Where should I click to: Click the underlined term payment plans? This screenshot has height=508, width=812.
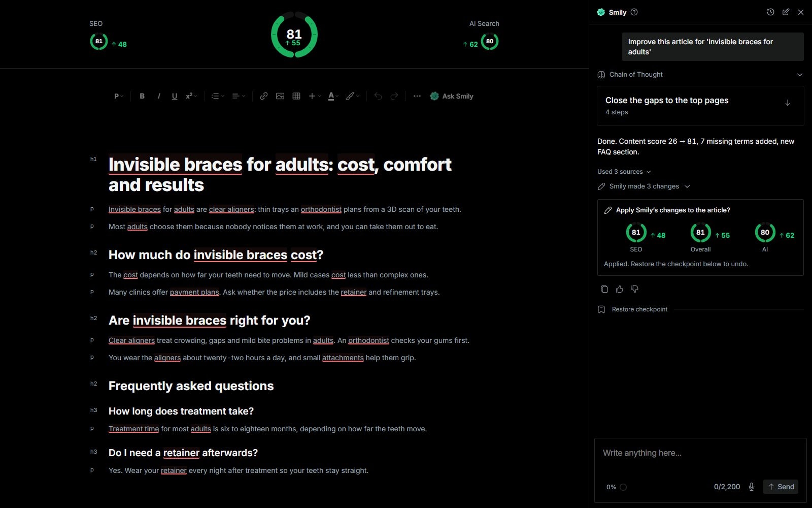click(x=194, y=292)
